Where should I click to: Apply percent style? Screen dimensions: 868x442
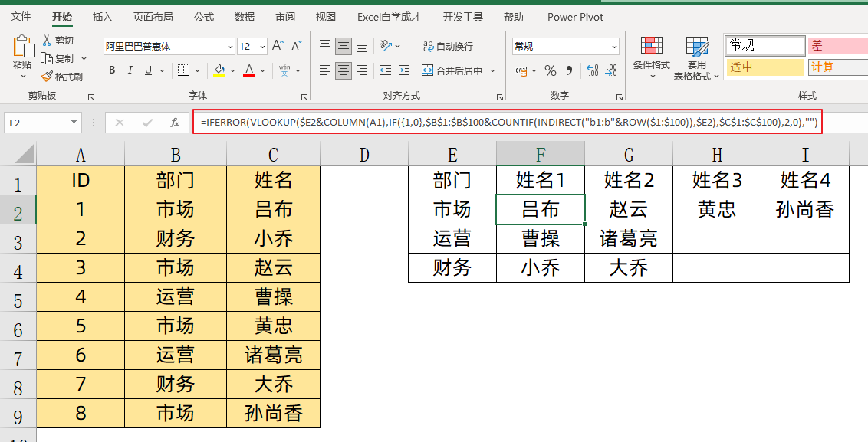click(551, 70)
